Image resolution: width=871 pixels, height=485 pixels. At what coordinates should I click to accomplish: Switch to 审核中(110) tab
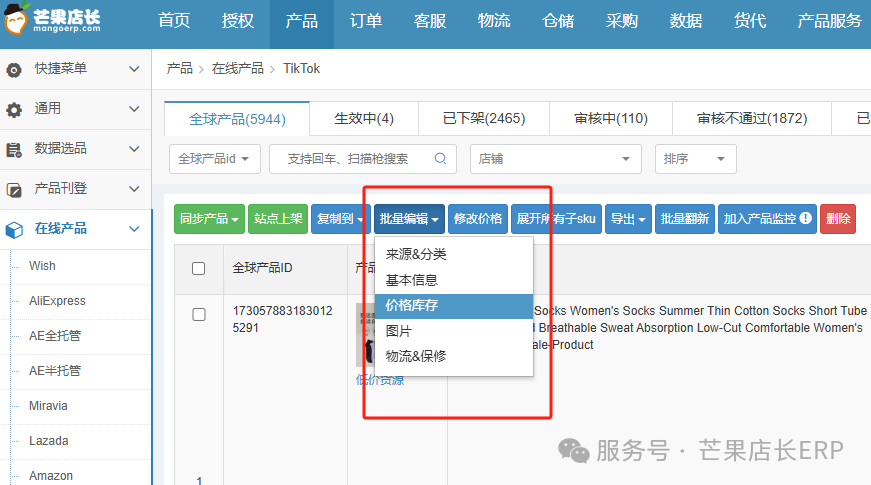[x=610, y=119]
